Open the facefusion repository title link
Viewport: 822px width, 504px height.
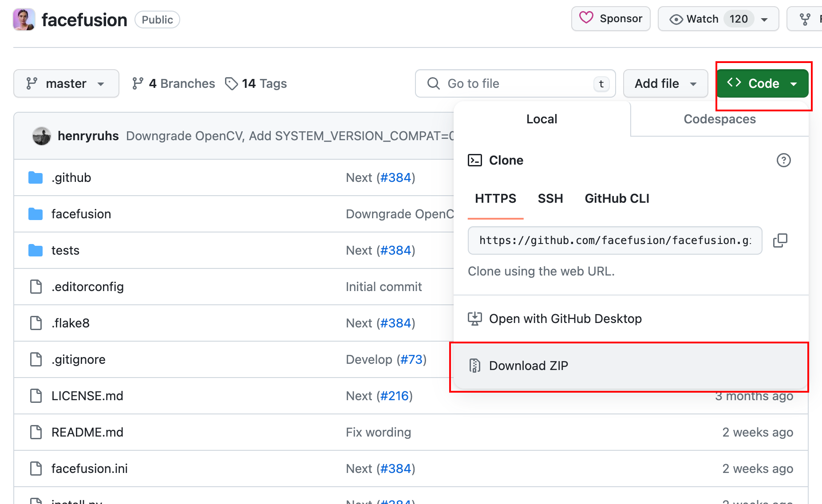(x=84, y=20)
